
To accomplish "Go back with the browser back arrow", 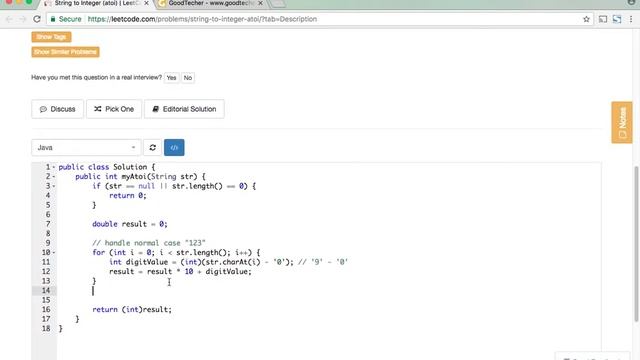I will click(x=9, y=19).
